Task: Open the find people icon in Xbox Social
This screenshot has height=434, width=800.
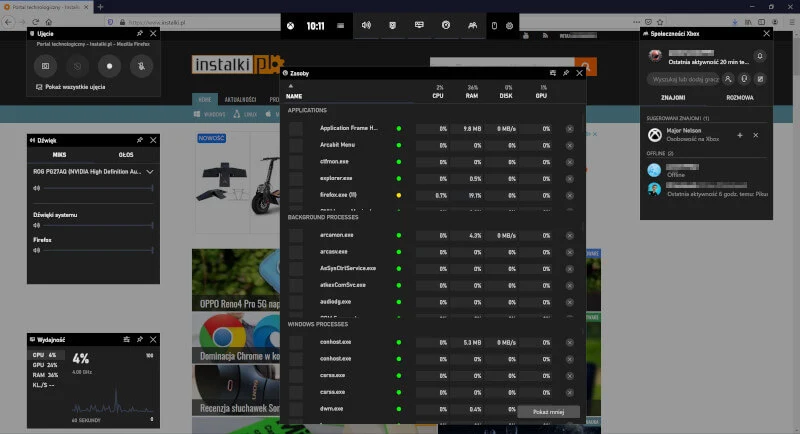Action: coord(728,79)
